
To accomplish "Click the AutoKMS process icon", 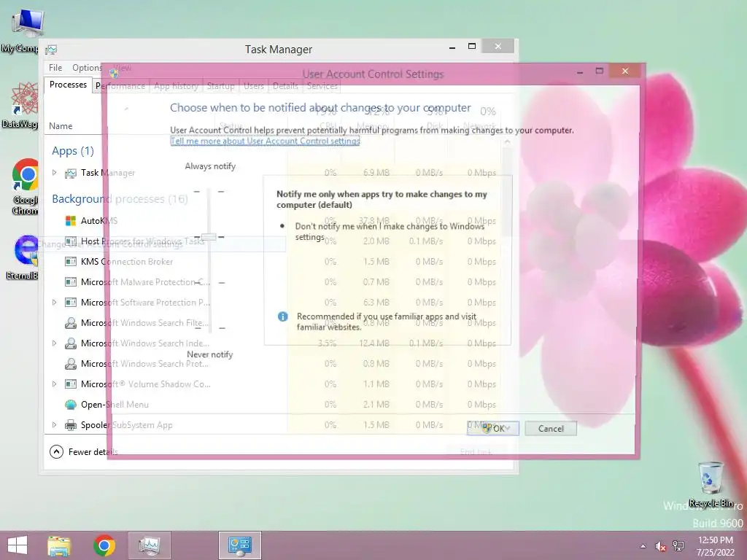I will [71, 220].
